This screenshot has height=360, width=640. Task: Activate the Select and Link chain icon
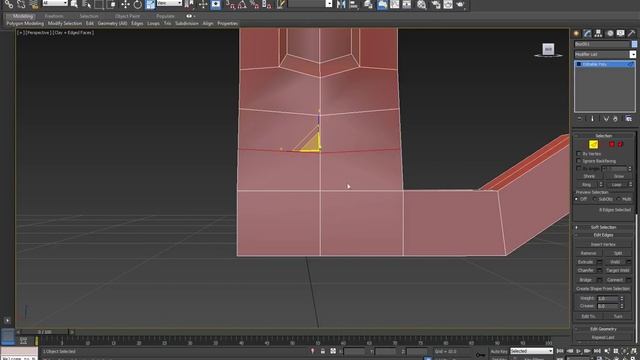(9, 4)
